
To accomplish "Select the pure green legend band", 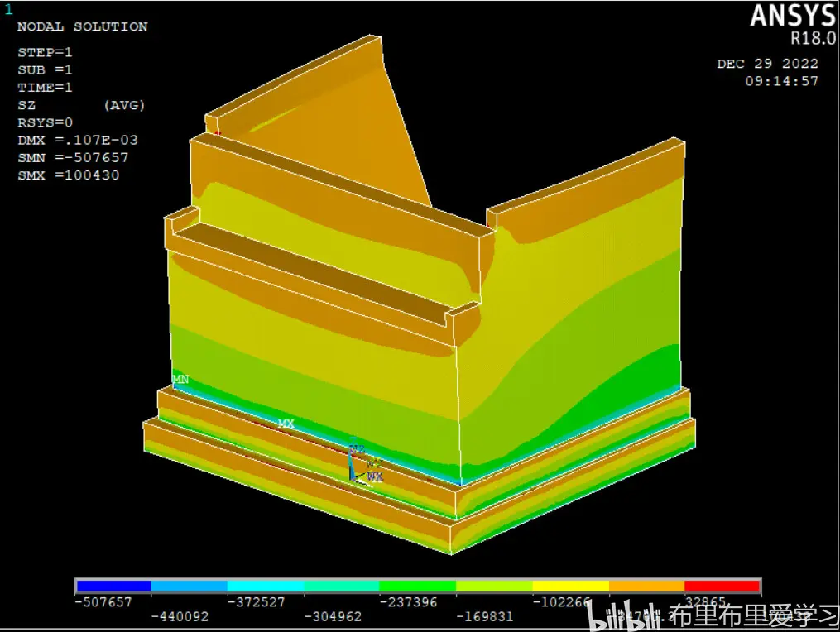I will 418,586.
